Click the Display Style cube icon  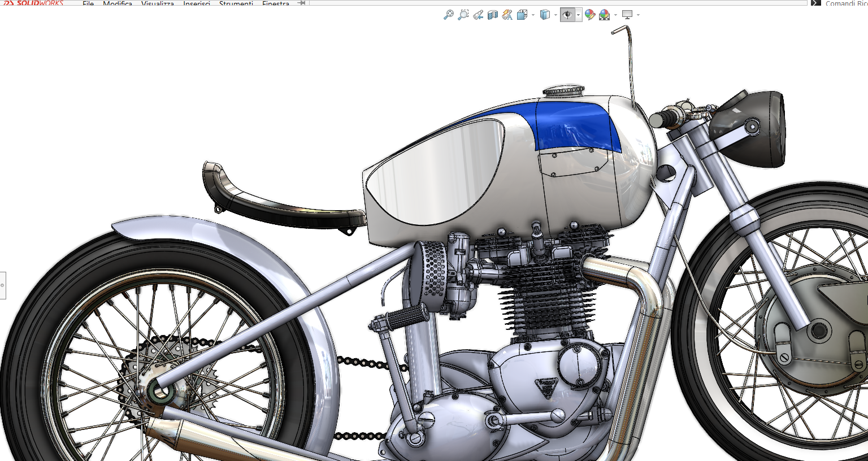point(545,15)
